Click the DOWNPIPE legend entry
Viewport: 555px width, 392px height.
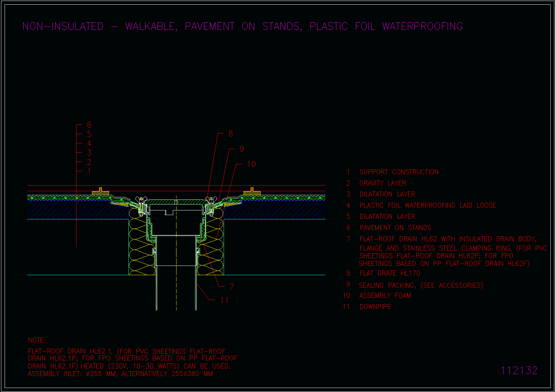click(x=375, y=307)
